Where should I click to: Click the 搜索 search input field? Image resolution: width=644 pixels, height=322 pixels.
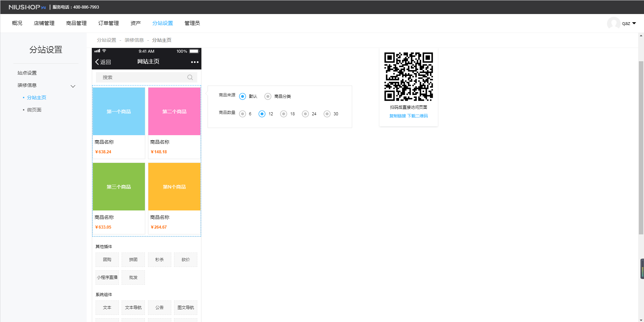click(146, 77)
